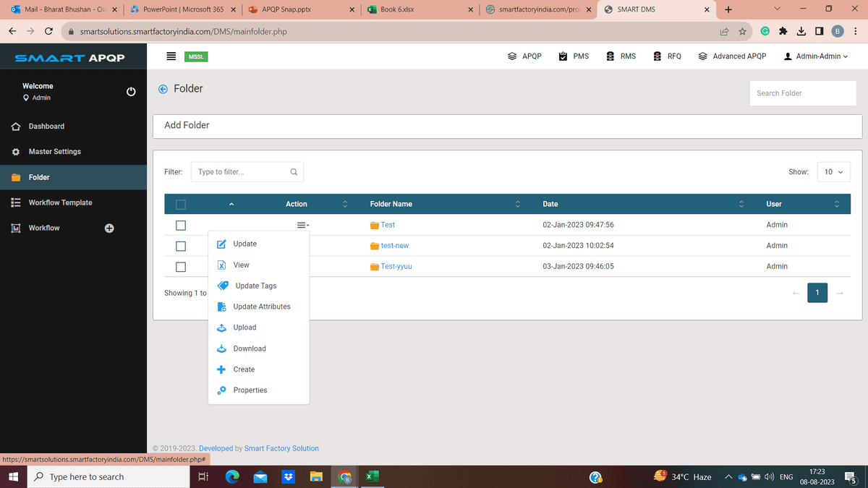The height and width of the screenshot is (488, 868).
Task: Toggle the select-all checkbox in table header
Action: (x=180, y=204)
